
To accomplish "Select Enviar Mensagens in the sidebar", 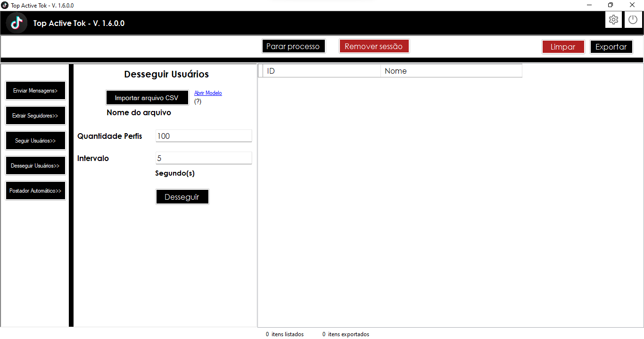I will [x=35, y=90].
